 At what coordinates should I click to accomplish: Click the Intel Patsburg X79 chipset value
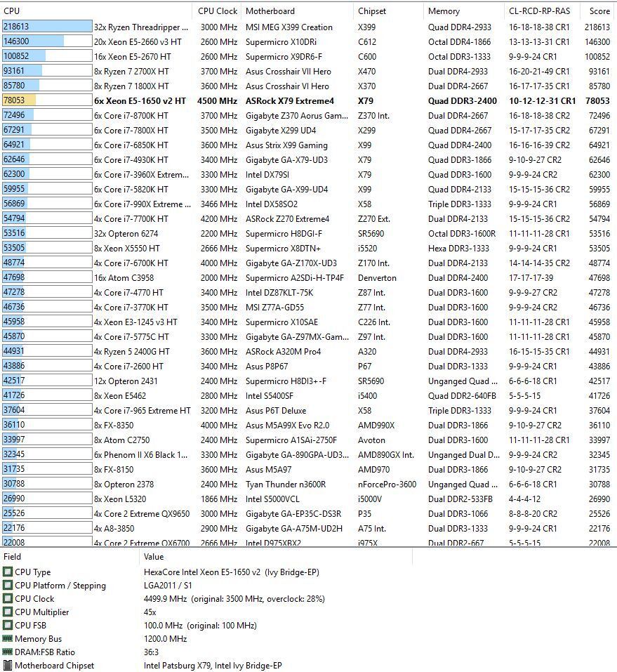coord(213,666)
